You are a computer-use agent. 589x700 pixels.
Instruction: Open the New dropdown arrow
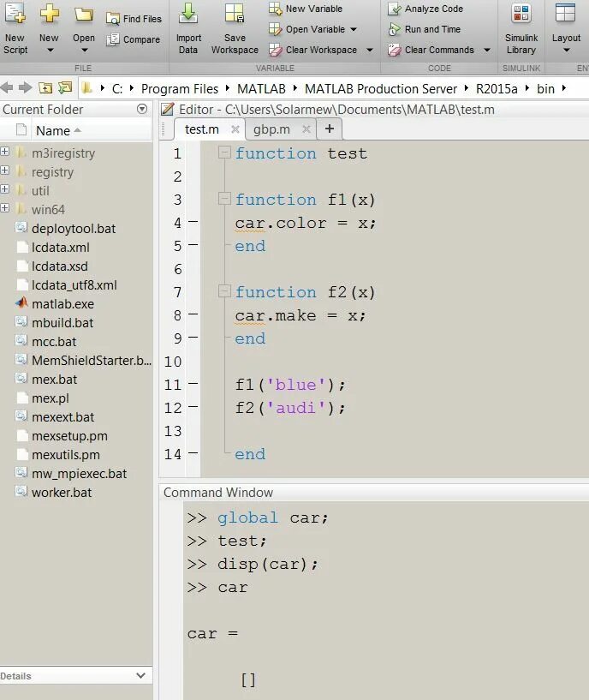tap(50, 50)
